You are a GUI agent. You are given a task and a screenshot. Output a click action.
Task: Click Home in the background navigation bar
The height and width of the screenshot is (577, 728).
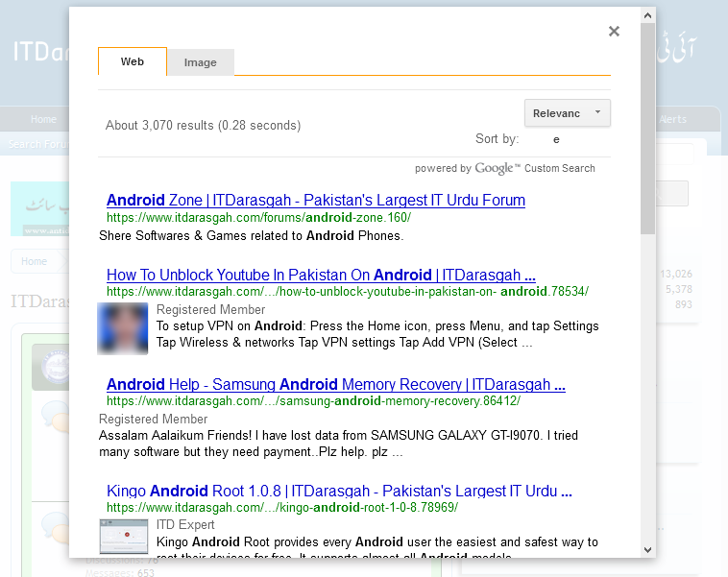tap(43, 119)
